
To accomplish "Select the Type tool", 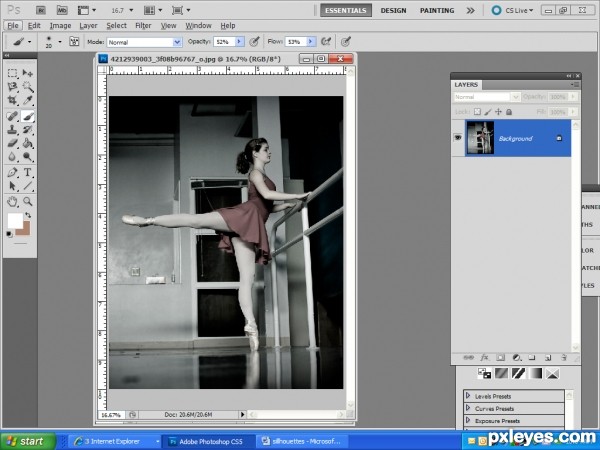I will coord(28,172).
